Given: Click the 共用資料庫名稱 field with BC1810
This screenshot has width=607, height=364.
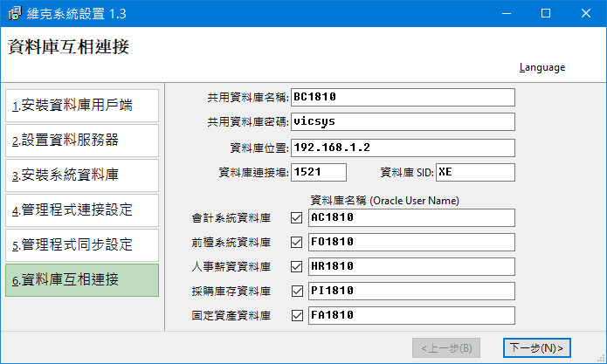Looking at the screenshot, I should coord(403,97).
